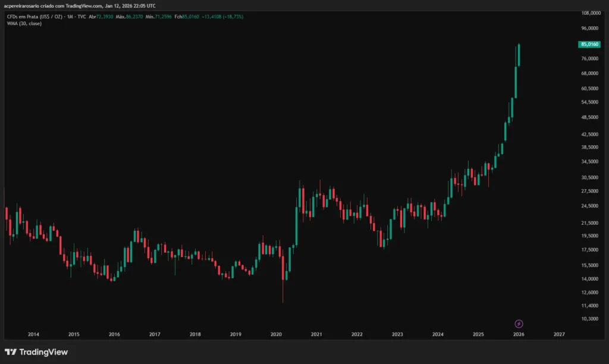Viewport: 609px width, 364px height.
Task: Click the 10,3000 price axis label
Action: tap(589, 319)
